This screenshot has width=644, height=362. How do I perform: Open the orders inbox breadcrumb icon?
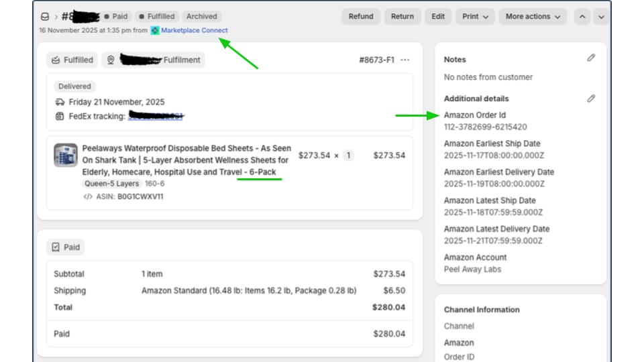coord(45,16)
